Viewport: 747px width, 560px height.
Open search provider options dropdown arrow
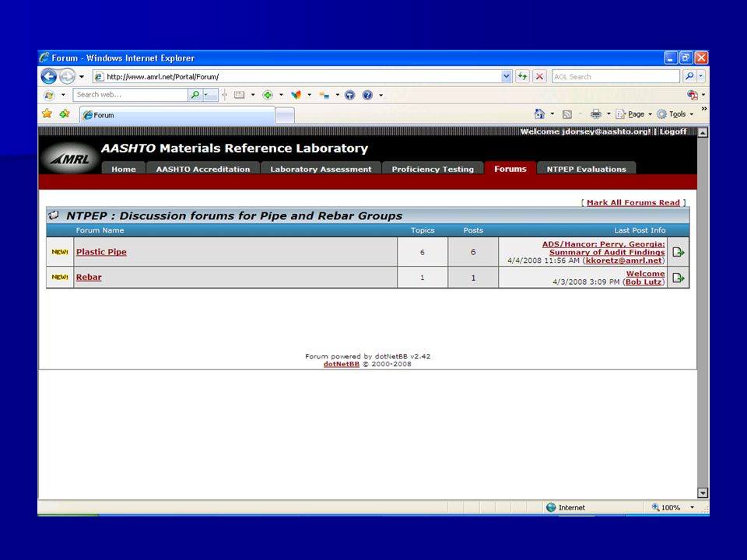tap(701, 76)
